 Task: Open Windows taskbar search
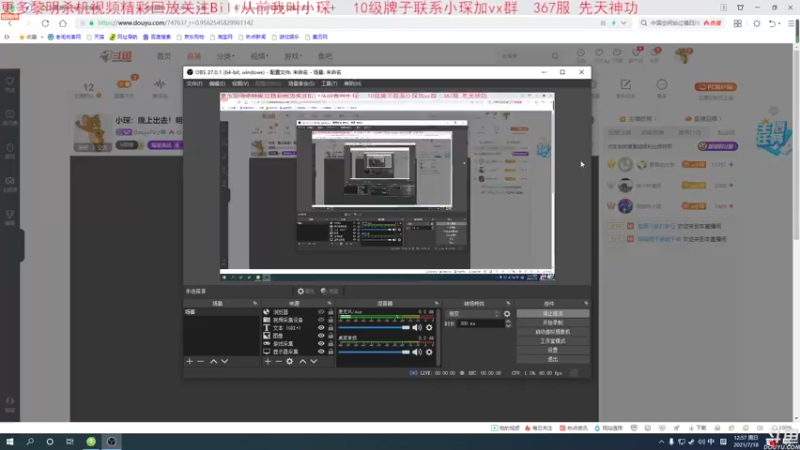(x=30, y=441)
